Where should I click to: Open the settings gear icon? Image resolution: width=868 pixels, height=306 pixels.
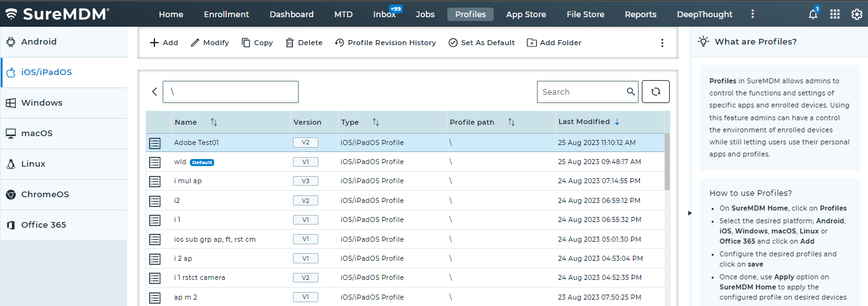(x=857, y=14)
